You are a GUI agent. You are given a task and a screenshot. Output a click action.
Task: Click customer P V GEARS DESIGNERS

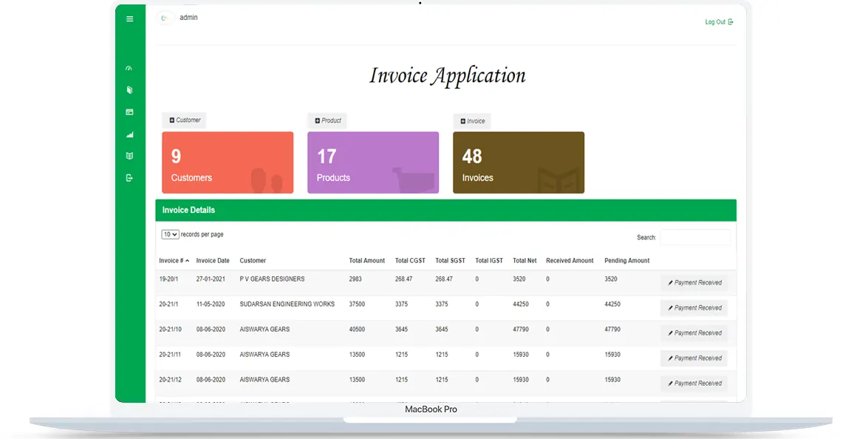click(x=272, y=279)
